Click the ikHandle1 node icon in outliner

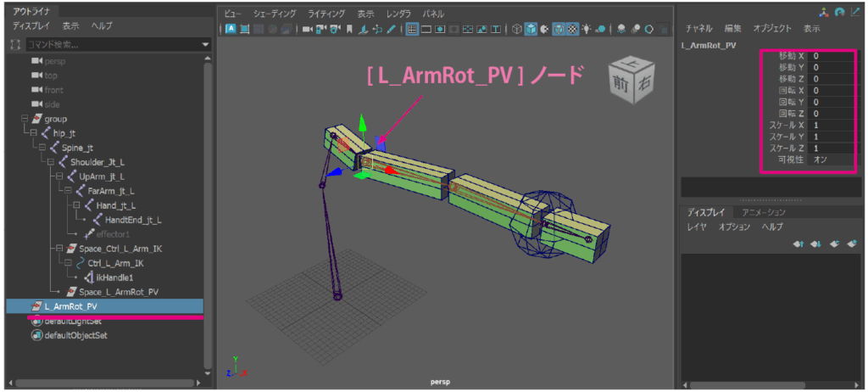[x=88, y=277]
